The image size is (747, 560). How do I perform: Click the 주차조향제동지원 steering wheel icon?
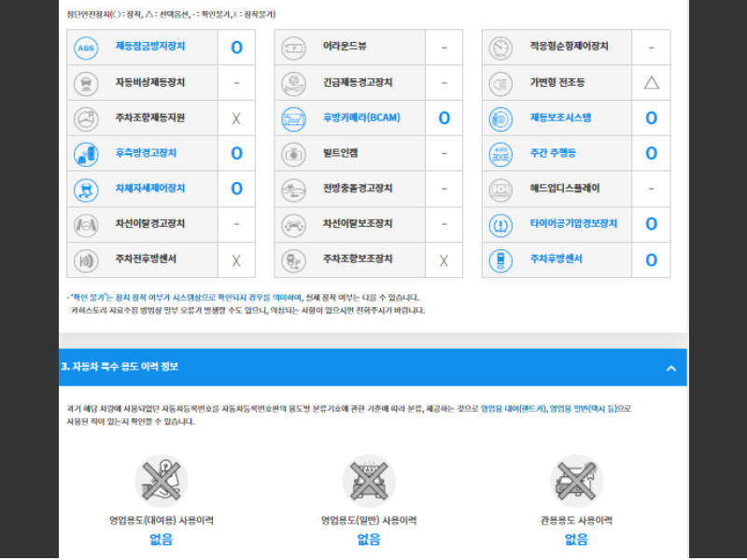tap(86, 119)
